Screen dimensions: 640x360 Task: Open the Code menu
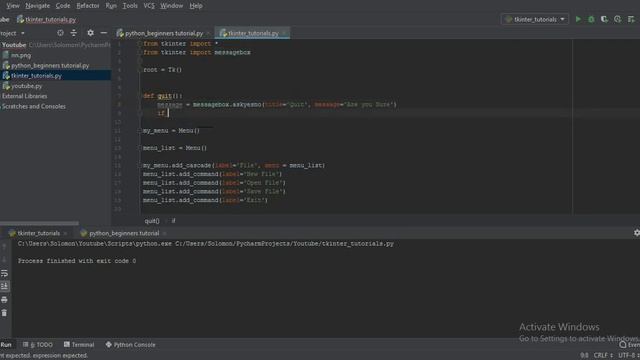pyautogui.click(x=63, y=6)
